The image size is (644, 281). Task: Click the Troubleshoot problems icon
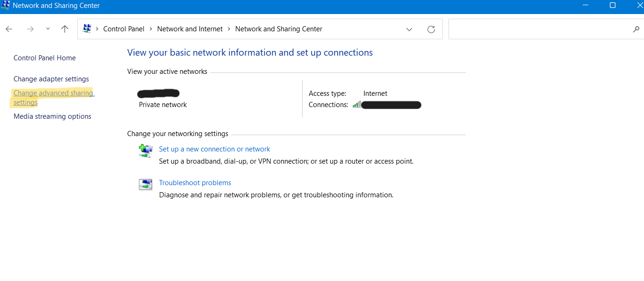(x=145, y=184)
